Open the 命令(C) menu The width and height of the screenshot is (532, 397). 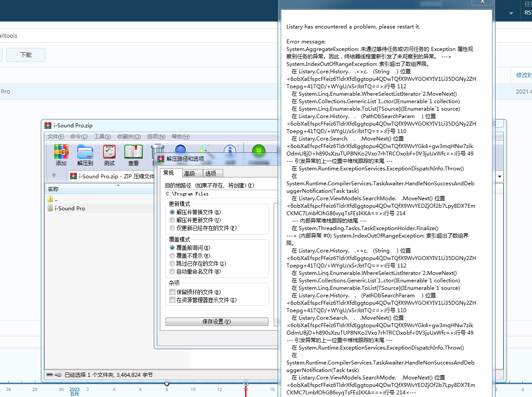point(79,137)
